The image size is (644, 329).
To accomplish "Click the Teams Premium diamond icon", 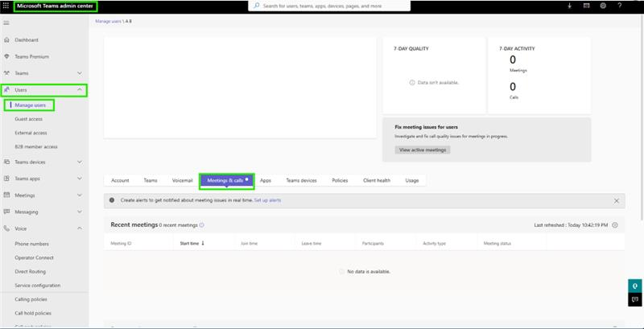I will pyautogui.click(x=6, y=56).
